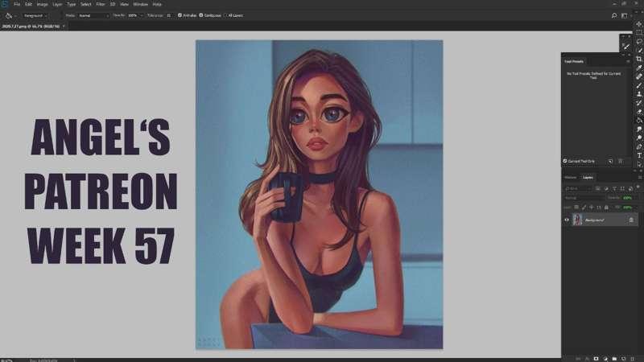
Task: Delete tool preset trash icon
Action: pos(620,162)
